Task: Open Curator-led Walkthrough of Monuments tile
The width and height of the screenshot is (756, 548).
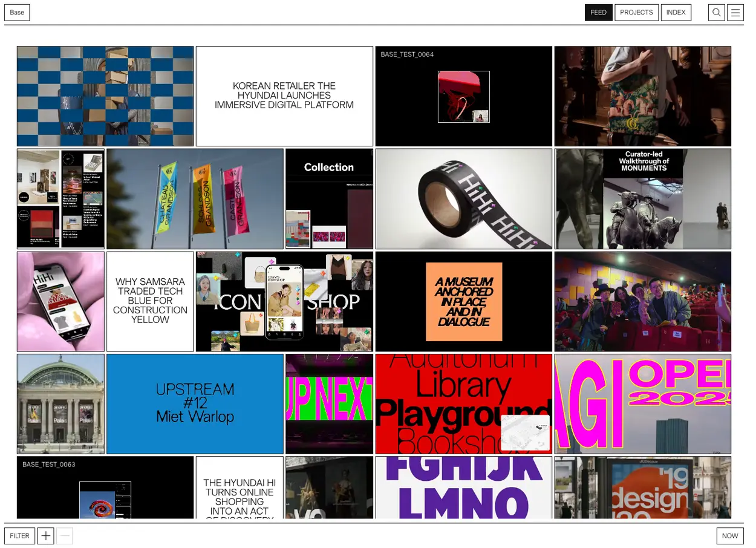Action: (x=643, y=199)
